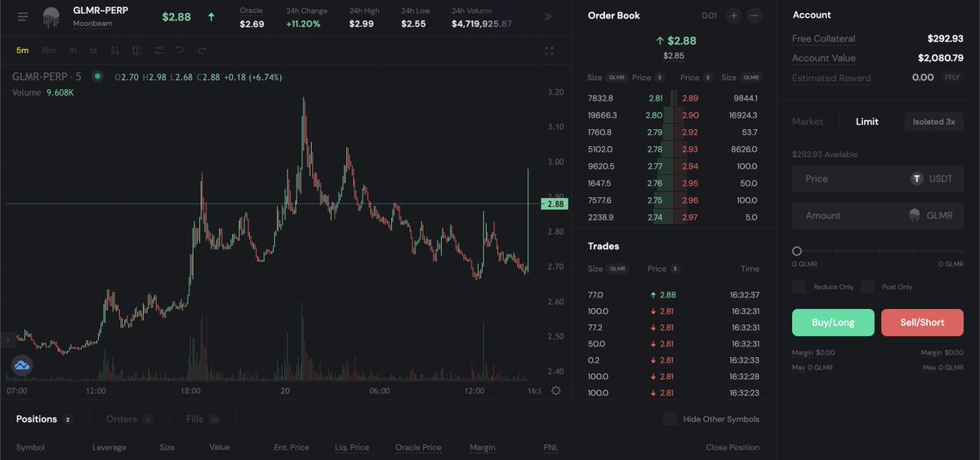Image resolution: width=980 pixels, height=460 pixels.
Task: Increase order book grouping with plus
Action: (x=733, y=16)
